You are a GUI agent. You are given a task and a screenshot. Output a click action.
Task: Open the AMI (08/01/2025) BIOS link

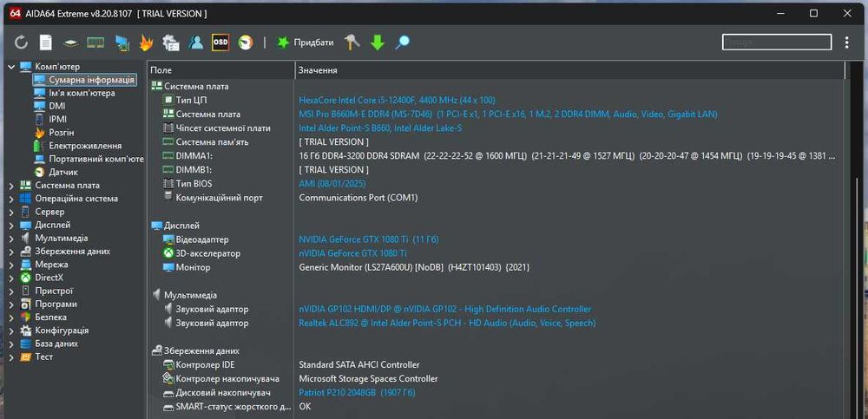coord(332,183)
